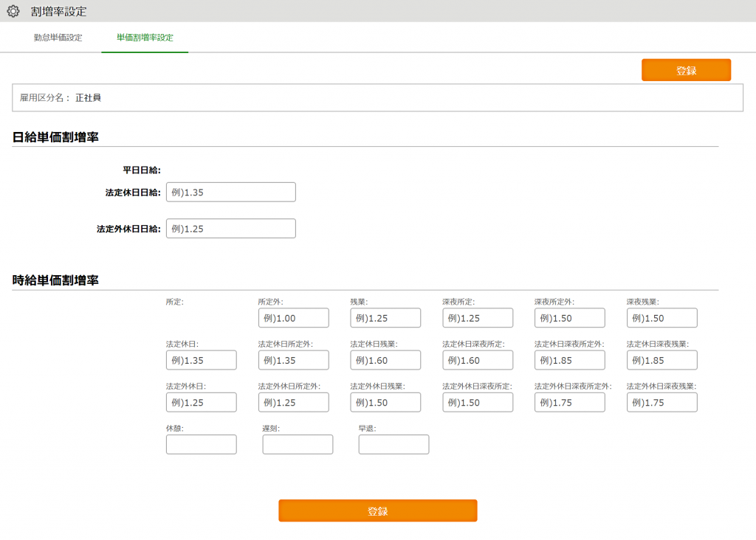
Task: Click the gear icon beside 割増率設定
Action: pyautogui.click(x=13, y=11)
